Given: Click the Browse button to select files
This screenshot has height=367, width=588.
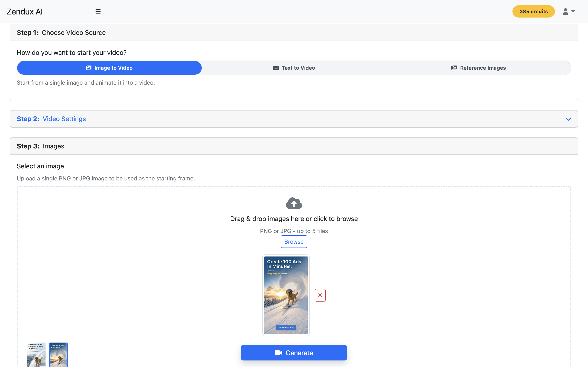Looking at the screenshot, I should [294, 242].
